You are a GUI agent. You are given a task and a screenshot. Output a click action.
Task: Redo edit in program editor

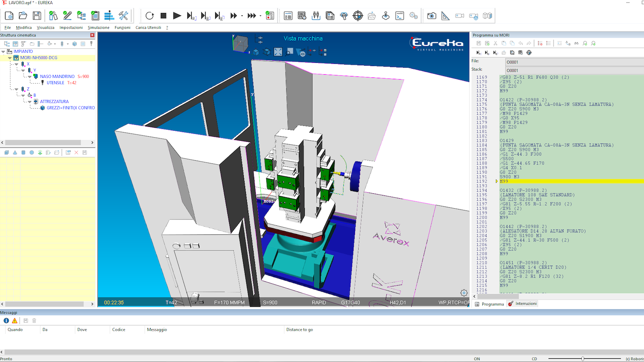(x=529, y=43)
